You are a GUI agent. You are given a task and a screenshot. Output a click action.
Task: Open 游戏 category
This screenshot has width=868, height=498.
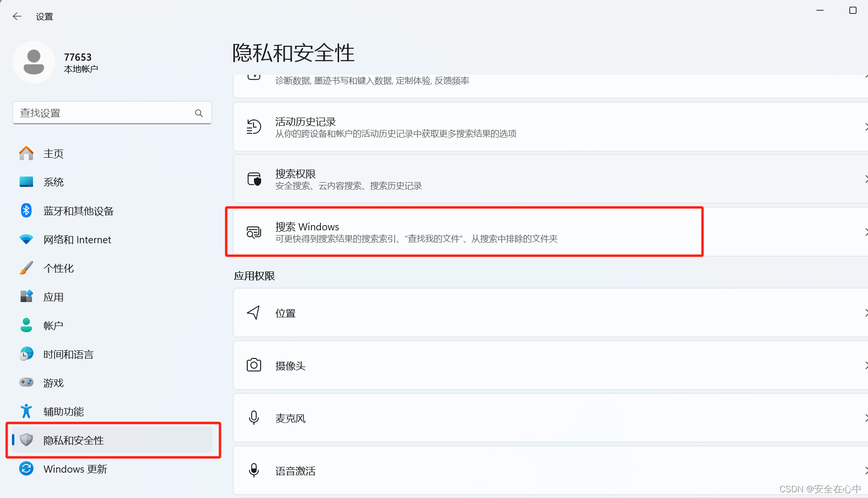[112, 383]
